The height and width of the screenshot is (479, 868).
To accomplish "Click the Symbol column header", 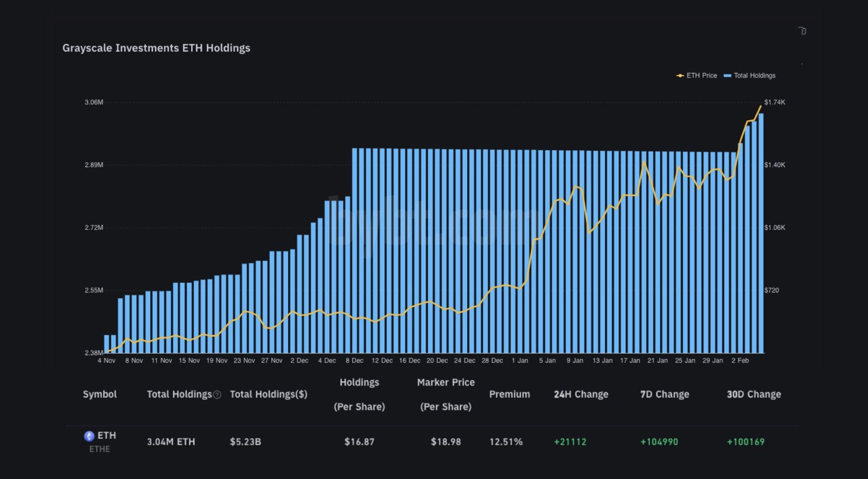I will point(99,394).
